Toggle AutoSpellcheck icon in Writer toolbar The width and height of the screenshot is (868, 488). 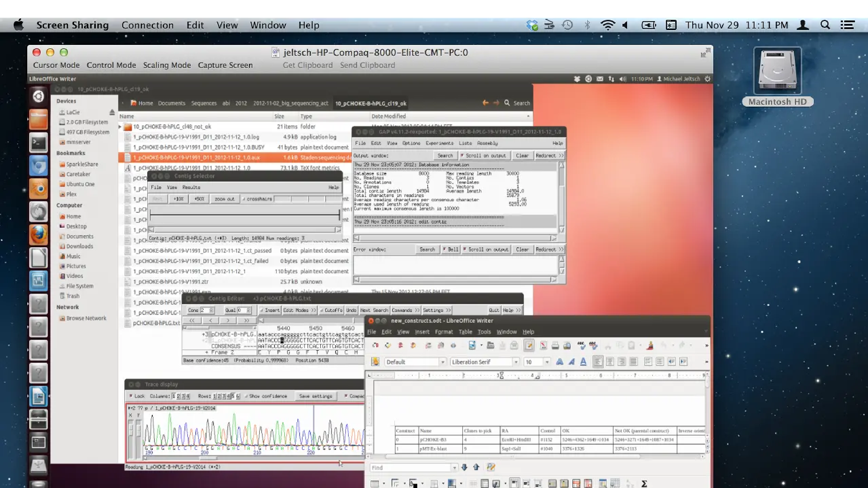593,345
